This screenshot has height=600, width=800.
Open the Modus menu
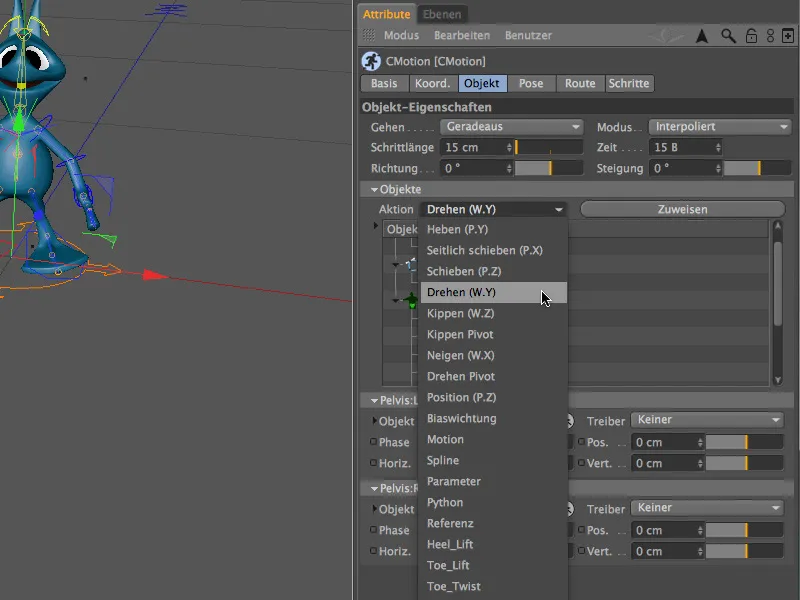coord(401,35)
